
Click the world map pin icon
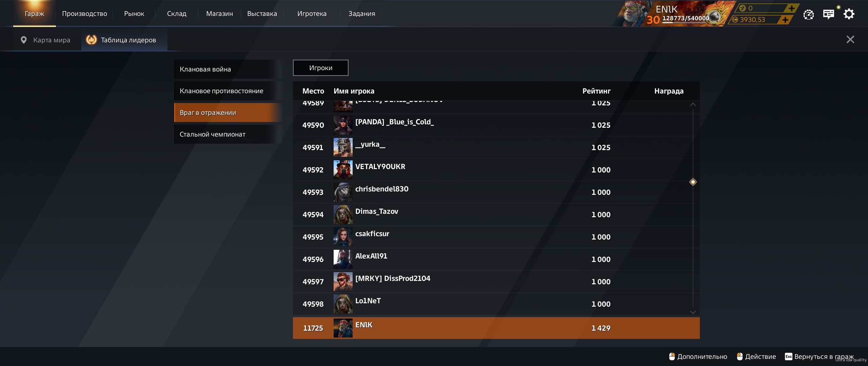click(24, 40)
